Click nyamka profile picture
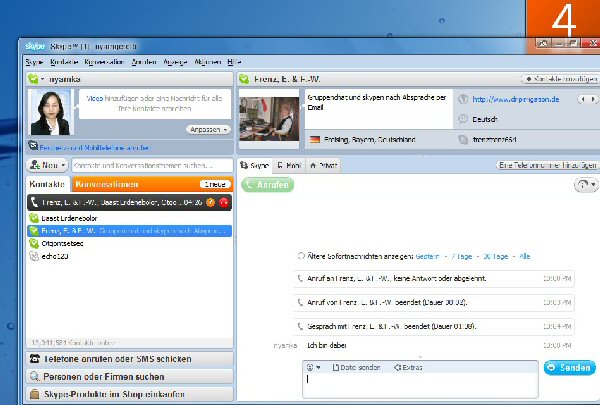This screenshot has height=405, width=600. coord(50,112)
